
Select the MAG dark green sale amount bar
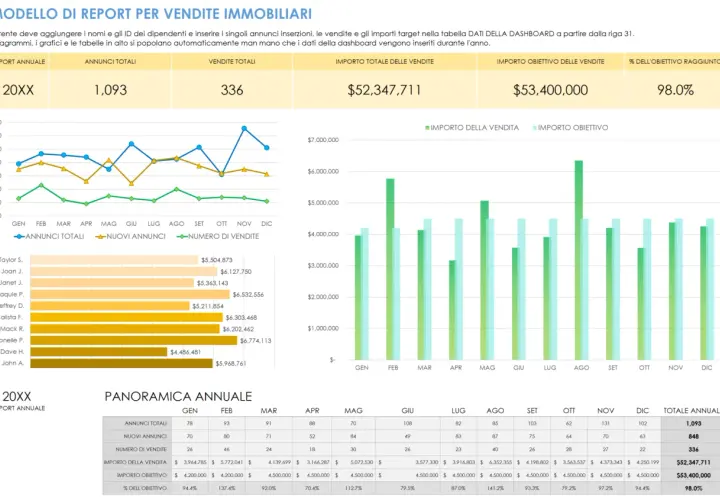484,280
